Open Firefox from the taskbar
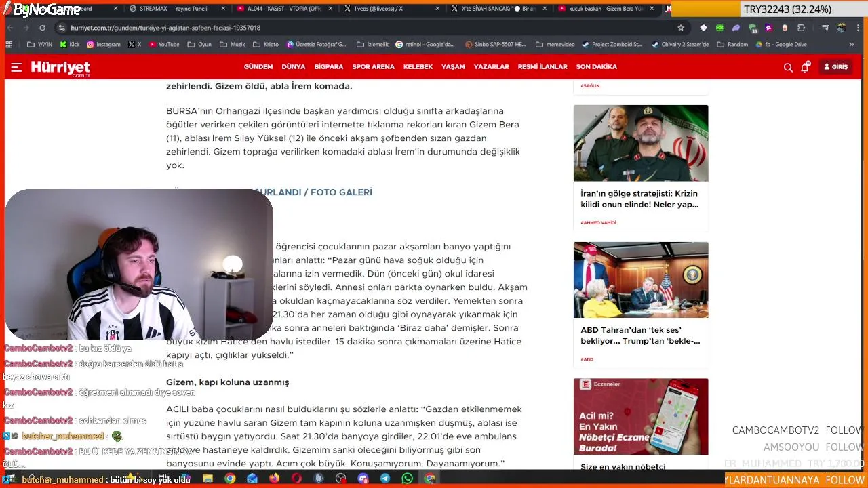The image size is (868, 488). pos(274,479)
